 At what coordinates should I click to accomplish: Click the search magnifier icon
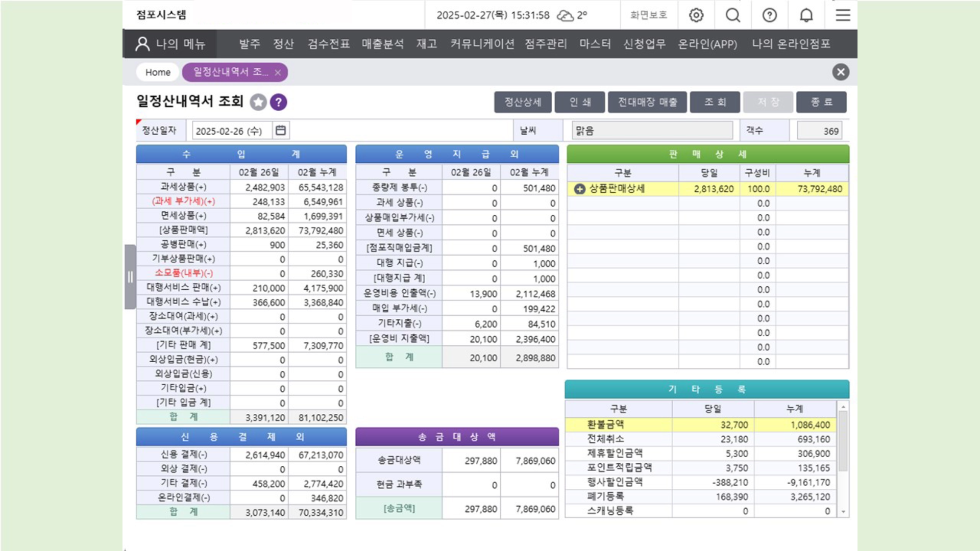(x=733, y=15)
